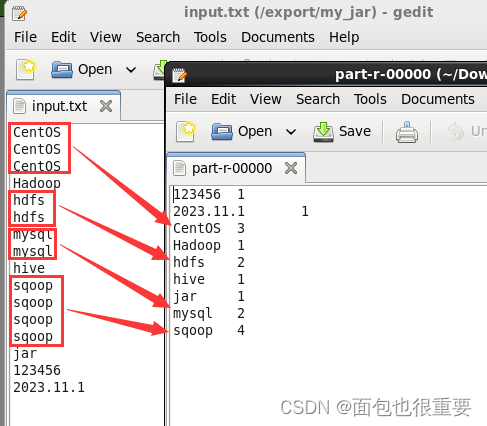
Task: Open Documents menu in part-r-00000 window
Action: (x=438, y=99)
